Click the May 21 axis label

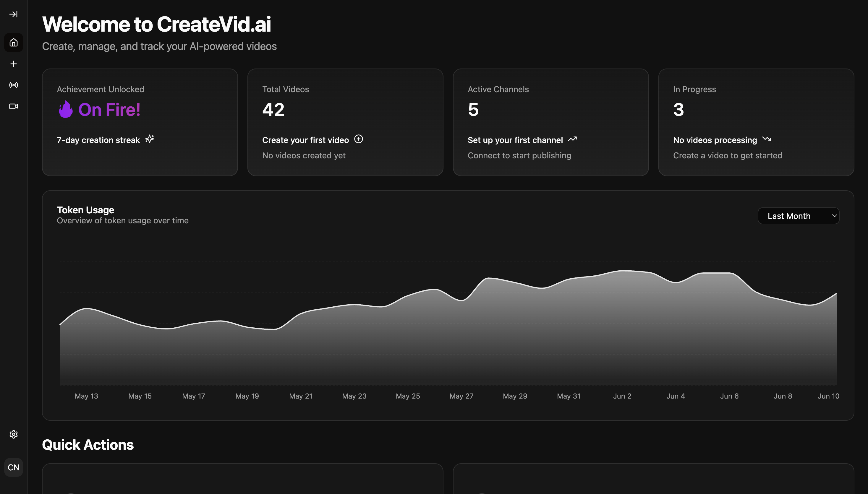point(301,396)
